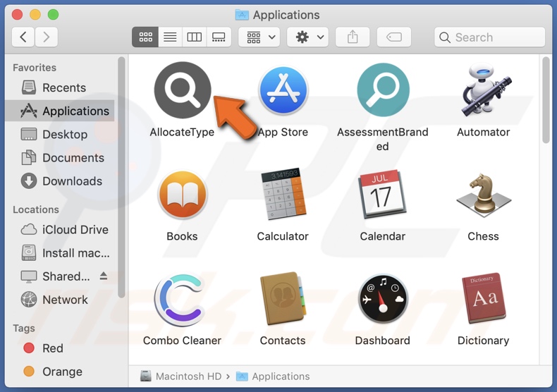Open Network in the sidebar

(x=60, y=300)
